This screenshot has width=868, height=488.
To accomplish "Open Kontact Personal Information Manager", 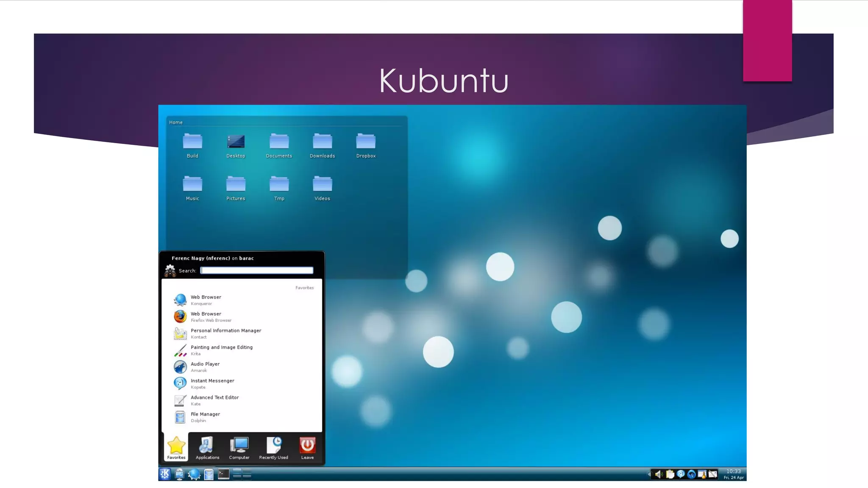I will (242, 333).
